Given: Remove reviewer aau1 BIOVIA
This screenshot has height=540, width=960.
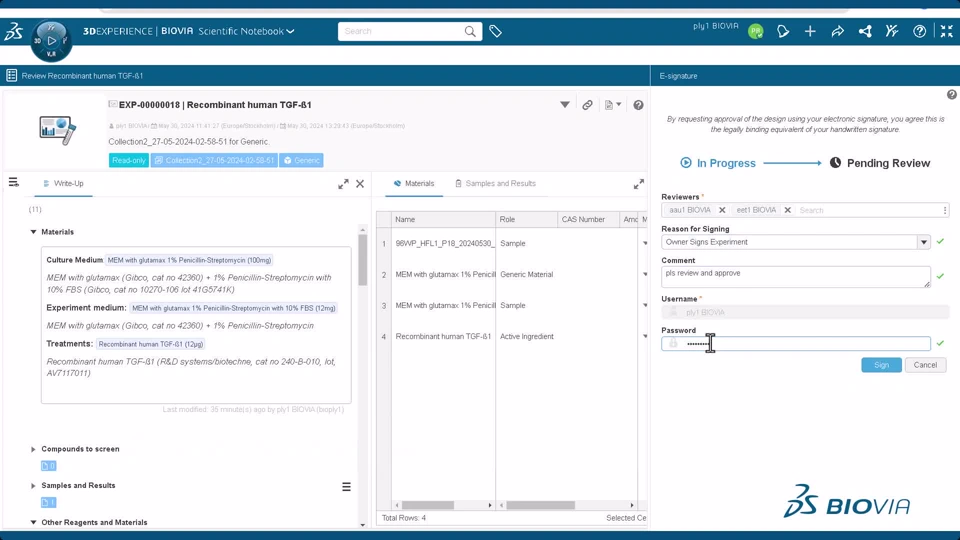Looking at the screenshot, I should click(722, 210).
